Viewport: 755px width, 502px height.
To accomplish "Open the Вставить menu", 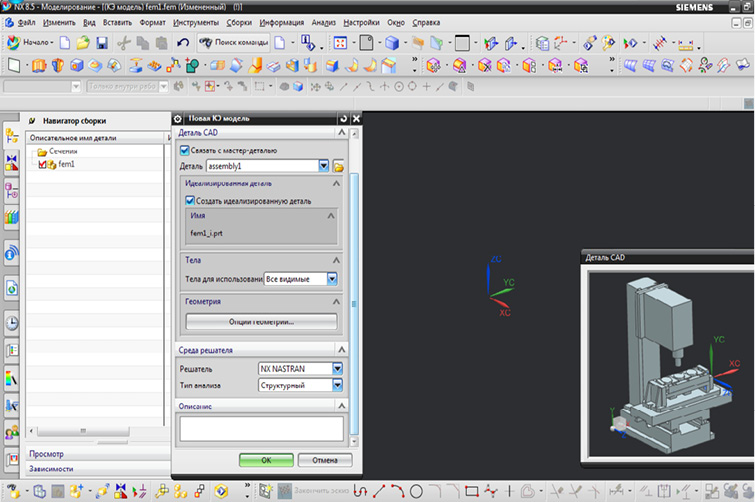I will [x=117, y=23].
